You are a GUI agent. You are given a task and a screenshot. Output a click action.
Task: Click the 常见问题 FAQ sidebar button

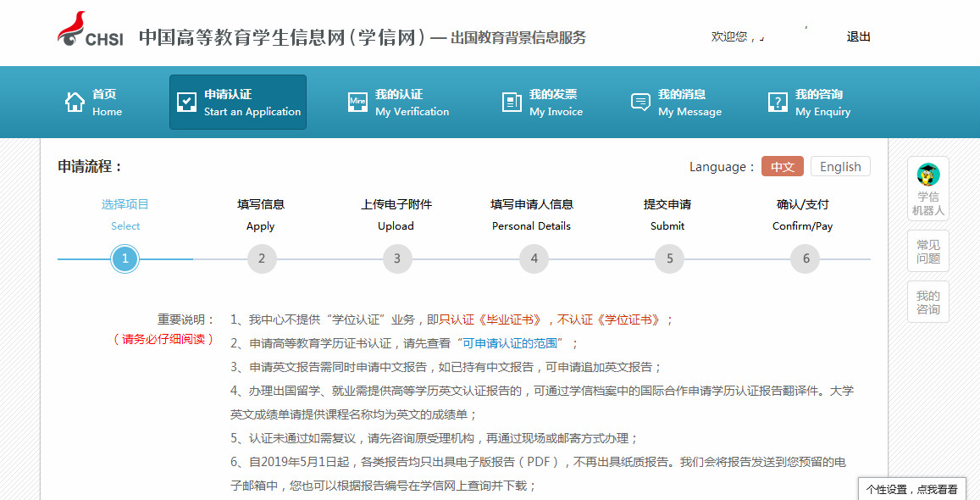927,252
